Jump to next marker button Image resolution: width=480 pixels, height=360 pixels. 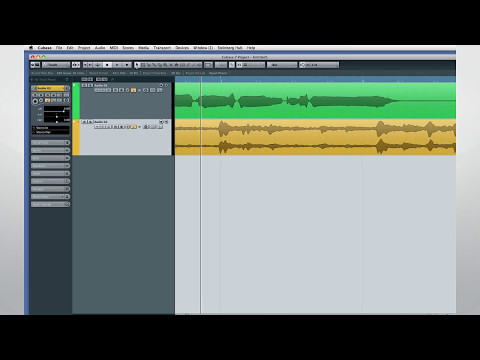90,65
